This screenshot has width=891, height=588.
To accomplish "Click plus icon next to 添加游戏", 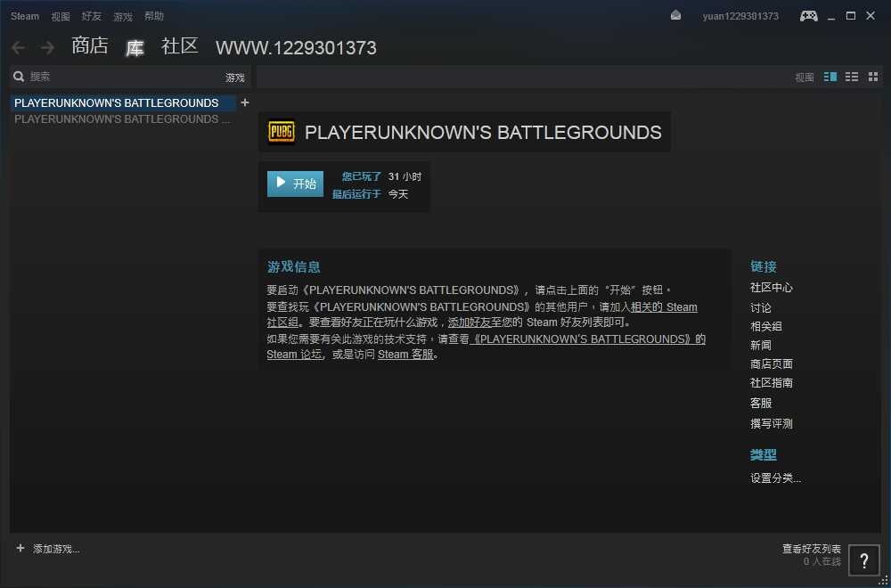I will (20, 548).
